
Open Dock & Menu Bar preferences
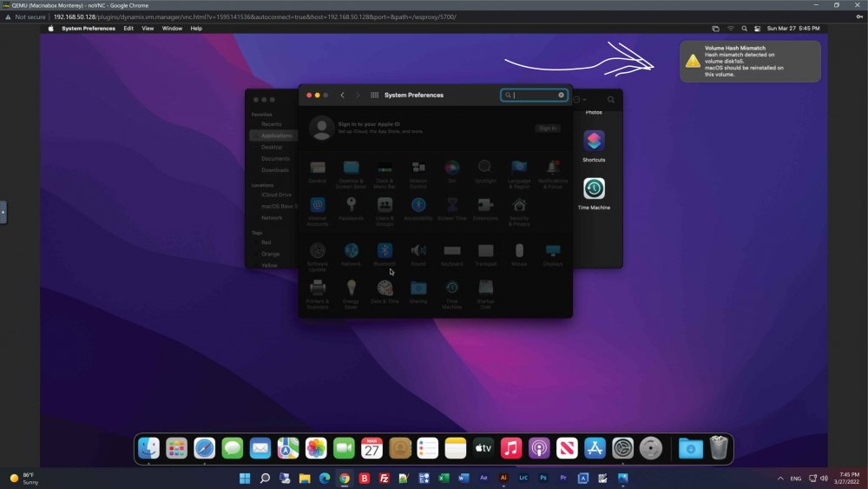[385, 175]
